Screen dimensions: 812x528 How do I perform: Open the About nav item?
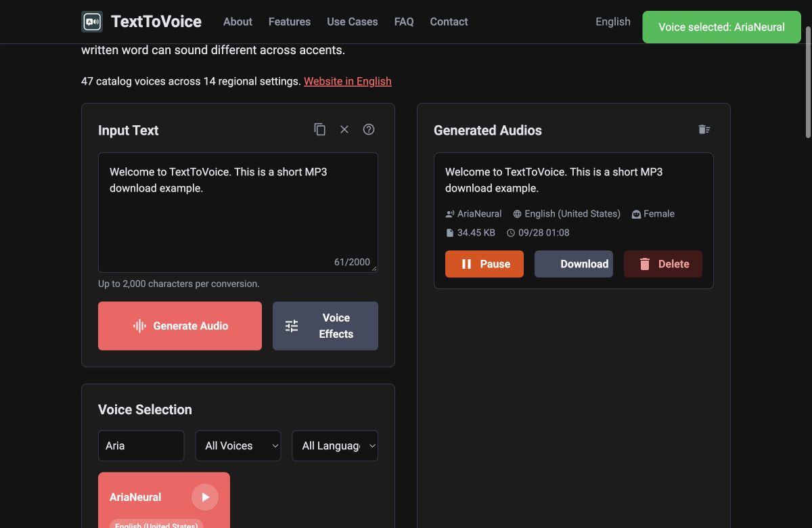tap(238, 22)
